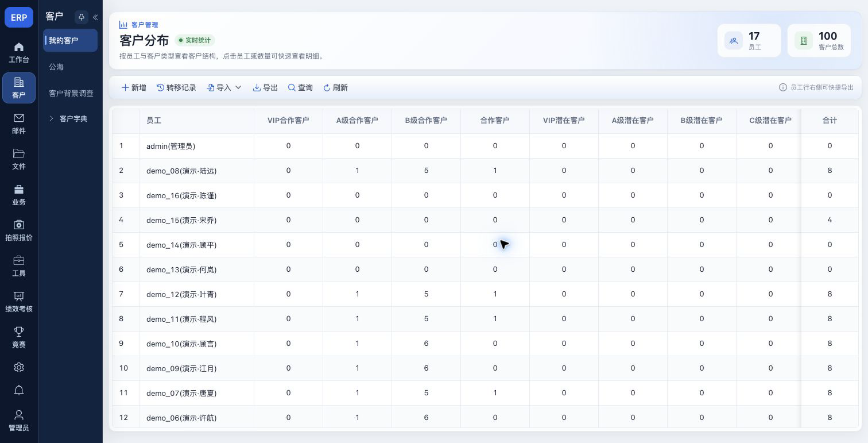Open the 导入 dropdown arrow

coord(238,87)
